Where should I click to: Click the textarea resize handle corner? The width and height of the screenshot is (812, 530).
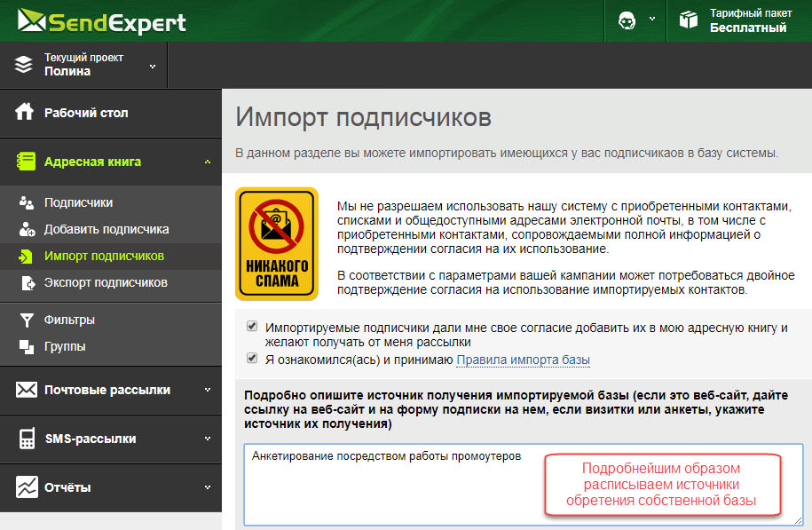point(798,520)
